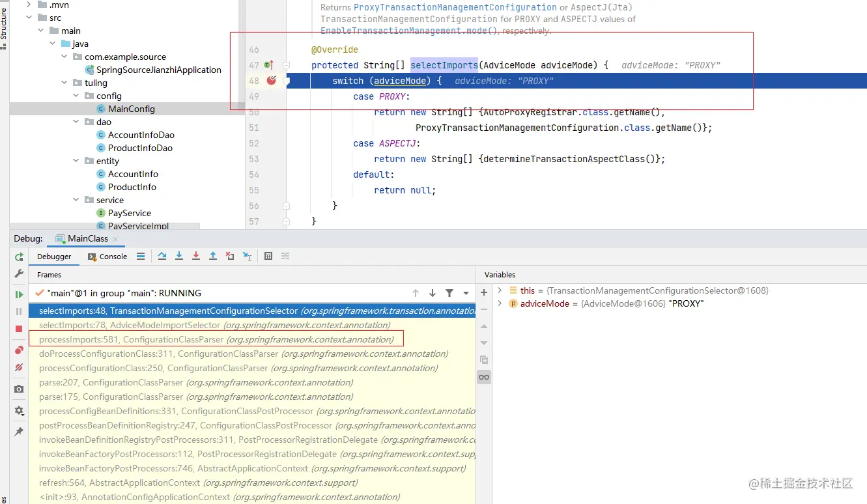Collapse the tuling package

[64, 83]
